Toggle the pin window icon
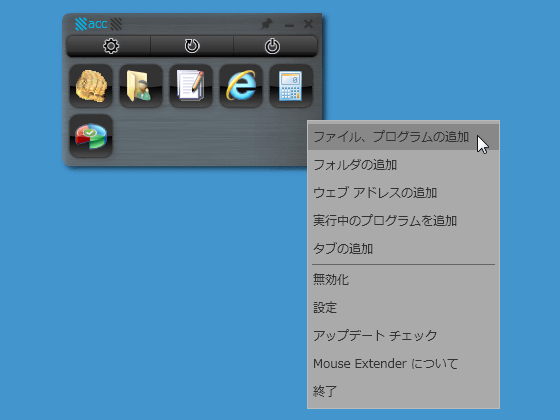560x420 pixels. 266,24
